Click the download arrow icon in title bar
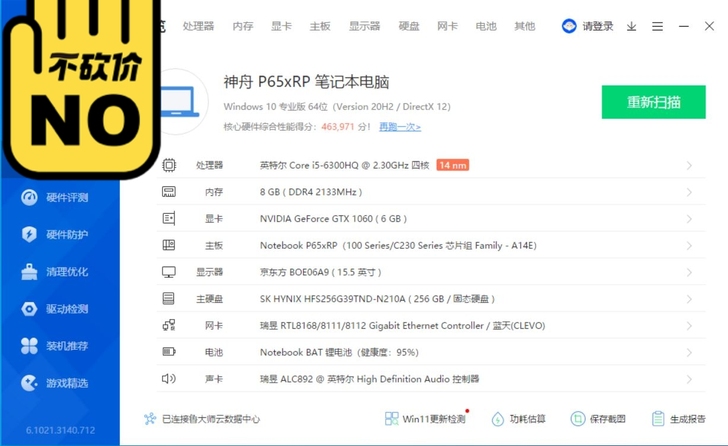Screen dimensions: 728x446 click(x=631, y=26)
